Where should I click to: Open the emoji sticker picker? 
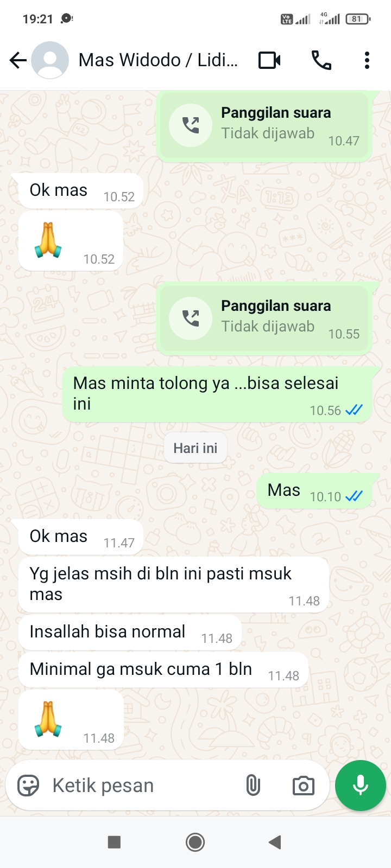pyautogui.click(x=28, y=785)
